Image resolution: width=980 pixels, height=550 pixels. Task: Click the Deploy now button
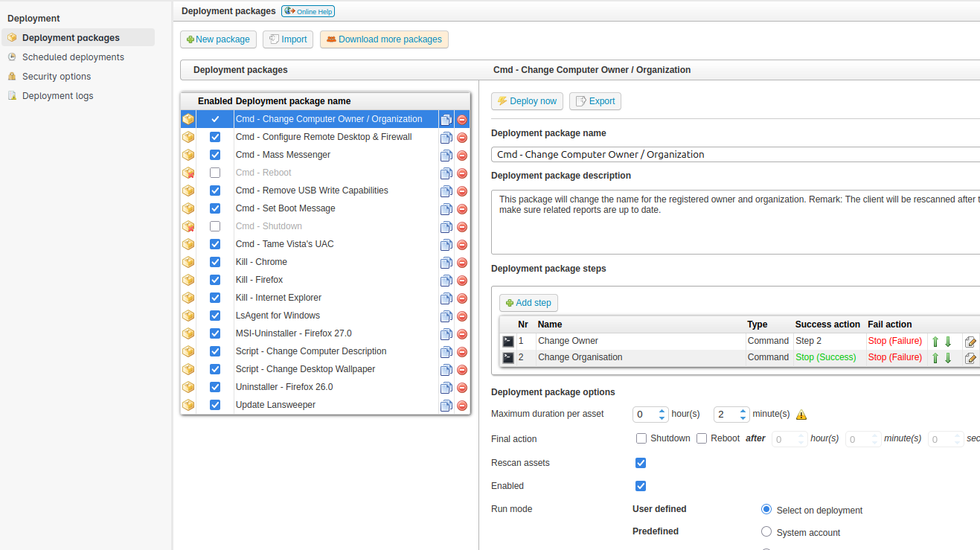pyautogui.click(x=527, y=101)
